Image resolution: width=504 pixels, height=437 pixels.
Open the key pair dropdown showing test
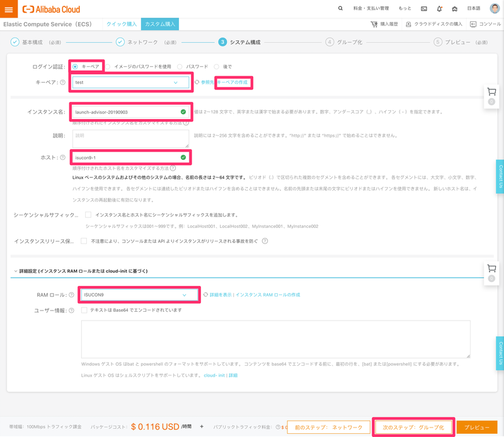(x=130, y=82)
